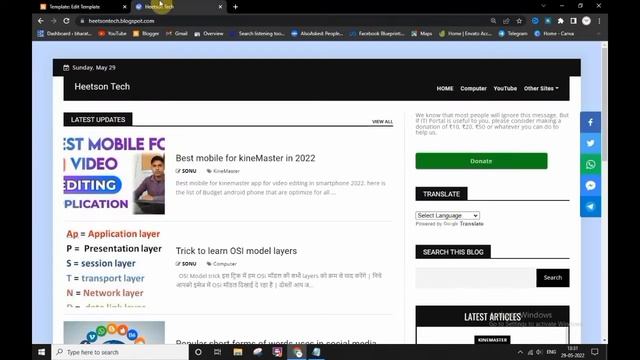Share on Telegram via floating sidebar
Screen dimensions: 640x360
[590, 207]
